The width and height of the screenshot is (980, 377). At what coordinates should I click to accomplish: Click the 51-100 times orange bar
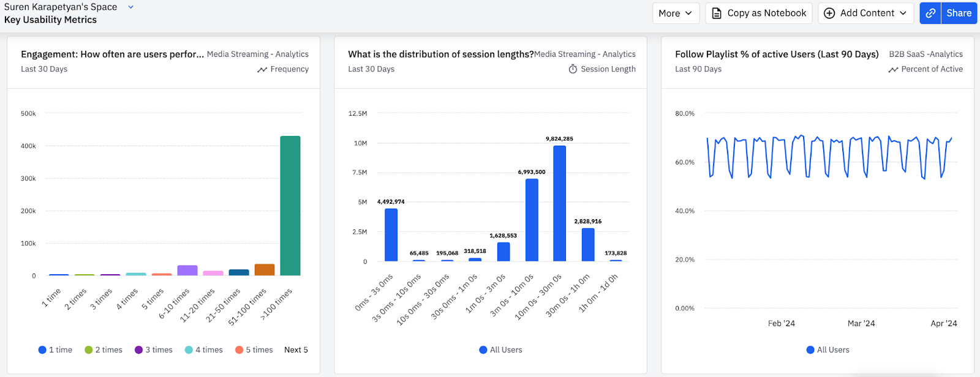click(265, 270)
